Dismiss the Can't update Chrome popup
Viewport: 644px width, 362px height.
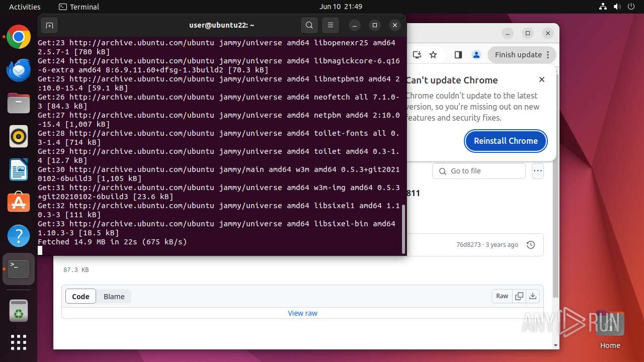coord(542,79)
